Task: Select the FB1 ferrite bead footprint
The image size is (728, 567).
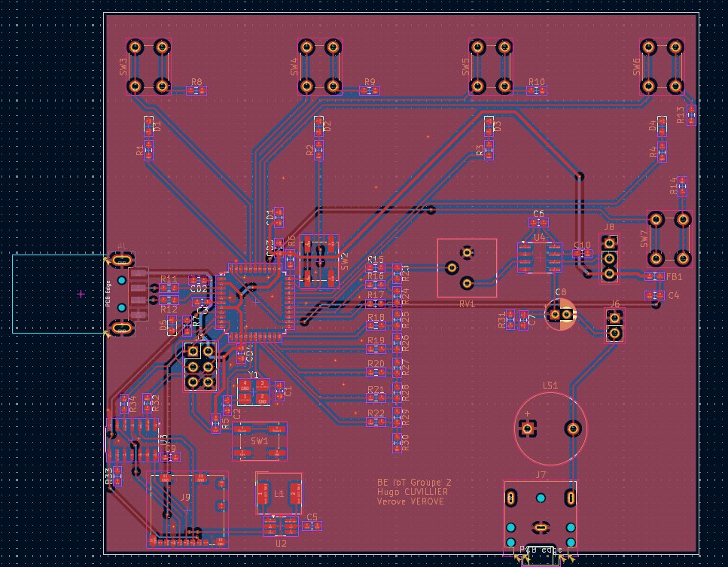Action: pyautogui.click(x=654, y=277)
